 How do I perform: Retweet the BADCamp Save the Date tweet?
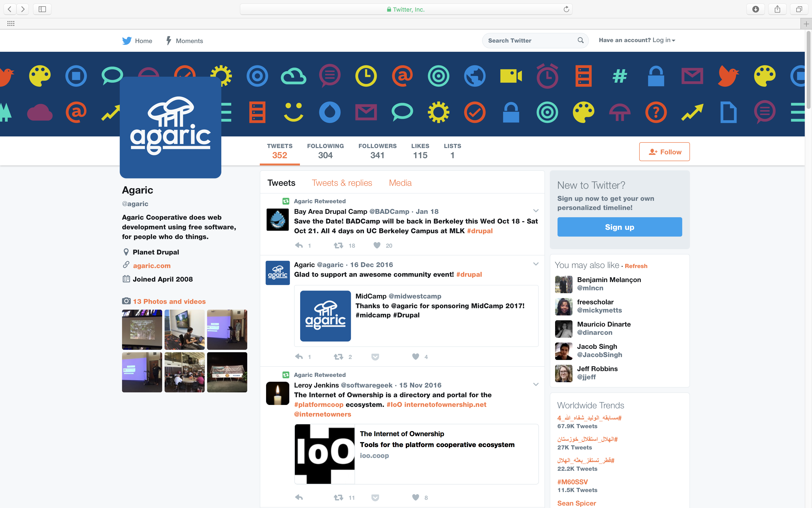[x=338, y=246]
